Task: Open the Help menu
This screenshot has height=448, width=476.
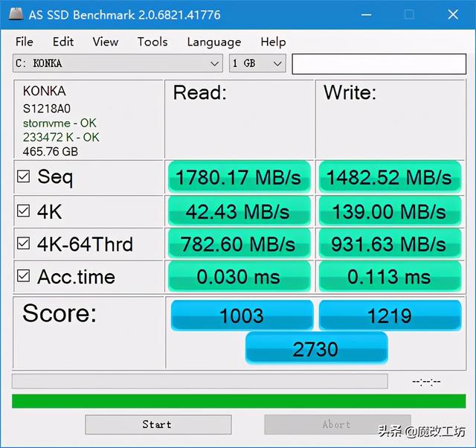Action: point(273,42)
